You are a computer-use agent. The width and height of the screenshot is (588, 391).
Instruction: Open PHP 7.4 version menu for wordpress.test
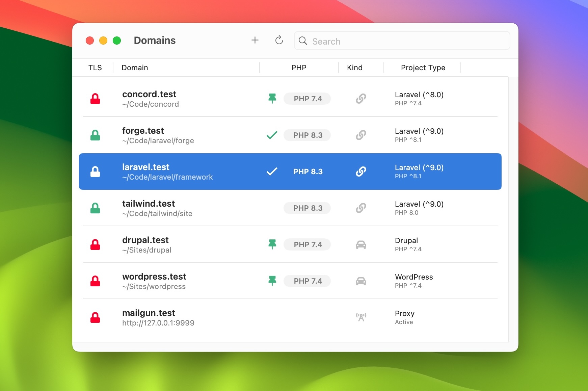click(x=307, y=281)
